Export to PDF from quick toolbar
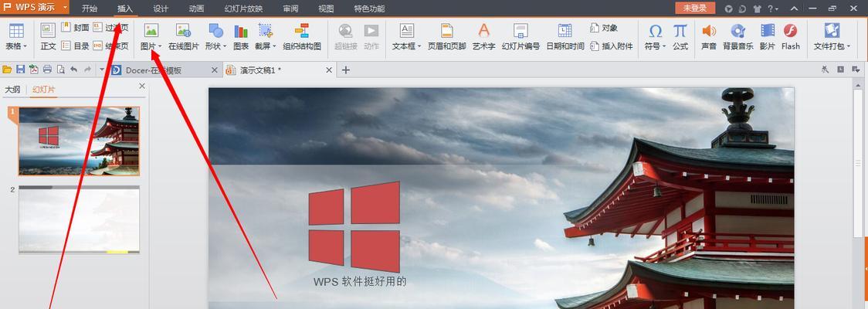Image resolution: width=868 pixels, height=309 pixels. 34,70
